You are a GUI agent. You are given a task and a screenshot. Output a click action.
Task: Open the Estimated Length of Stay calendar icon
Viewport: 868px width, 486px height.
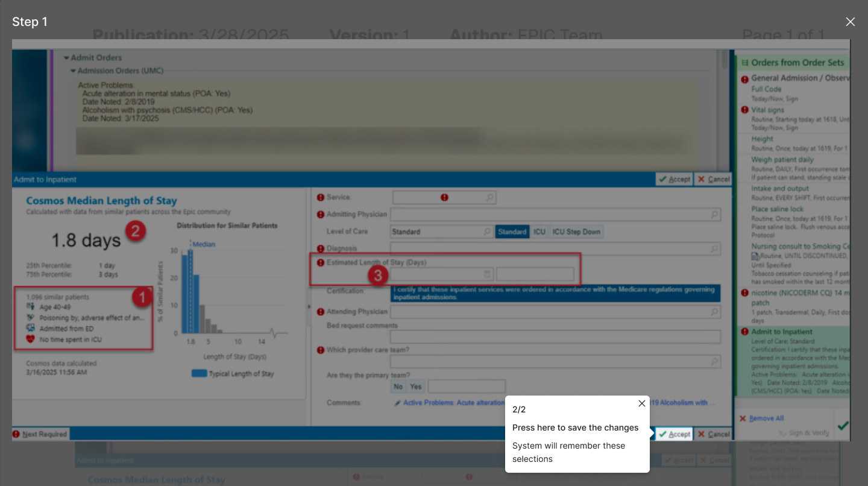click(x=487, y=274)
